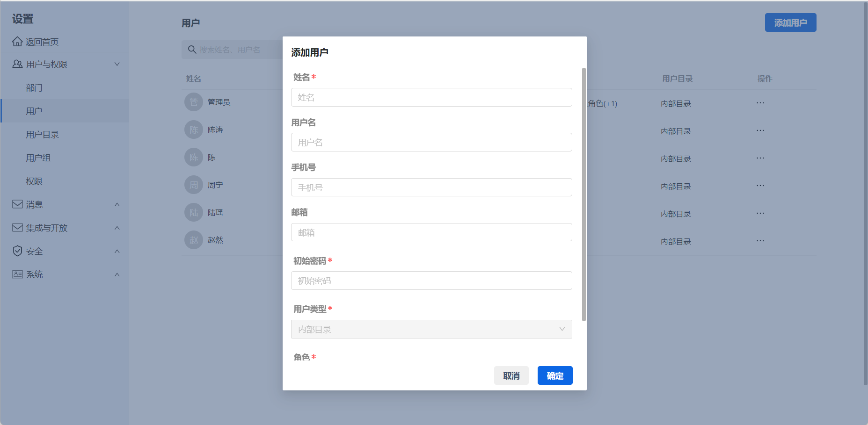
Task: Click the 周宁 avatar icon
Action: click(x=194, y=185)
